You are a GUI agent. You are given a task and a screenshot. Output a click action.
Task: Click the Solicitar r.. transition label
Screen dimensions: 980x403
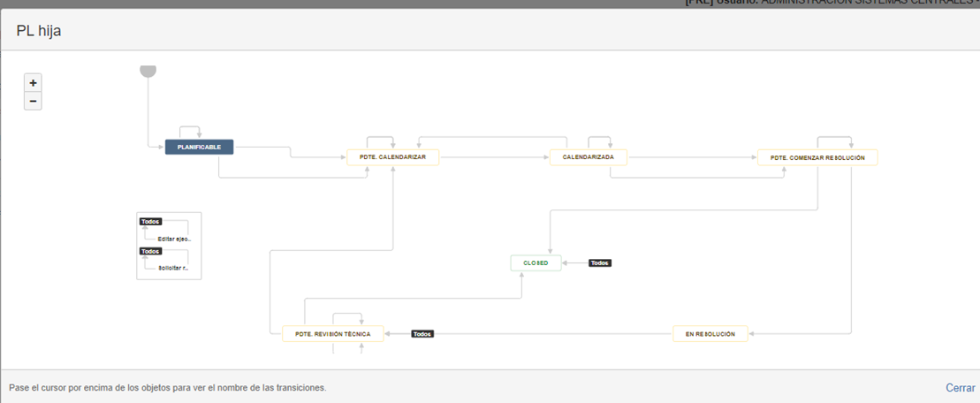(173, 268)
